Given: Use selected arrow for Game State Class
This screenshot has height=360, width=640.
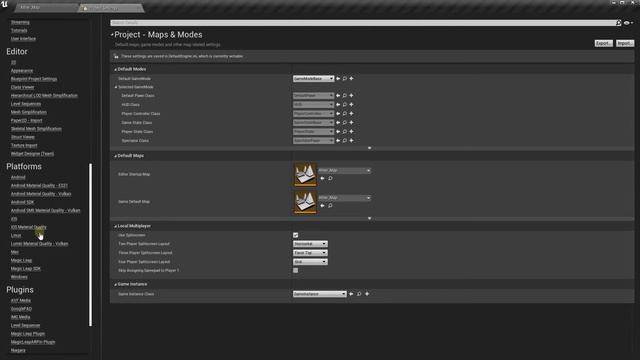Looking at the screenshot, I should 338,122.
